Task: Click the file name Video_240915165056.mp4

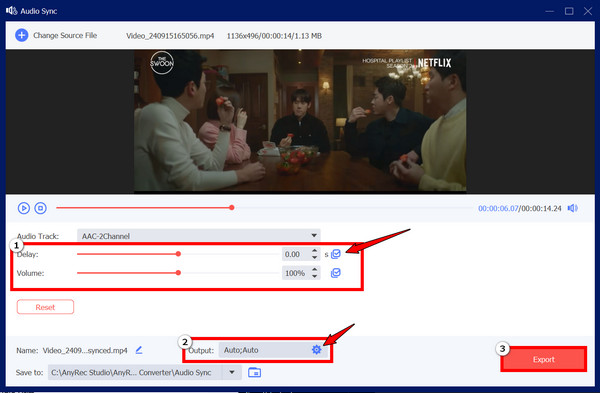Action: click(170, 36)
